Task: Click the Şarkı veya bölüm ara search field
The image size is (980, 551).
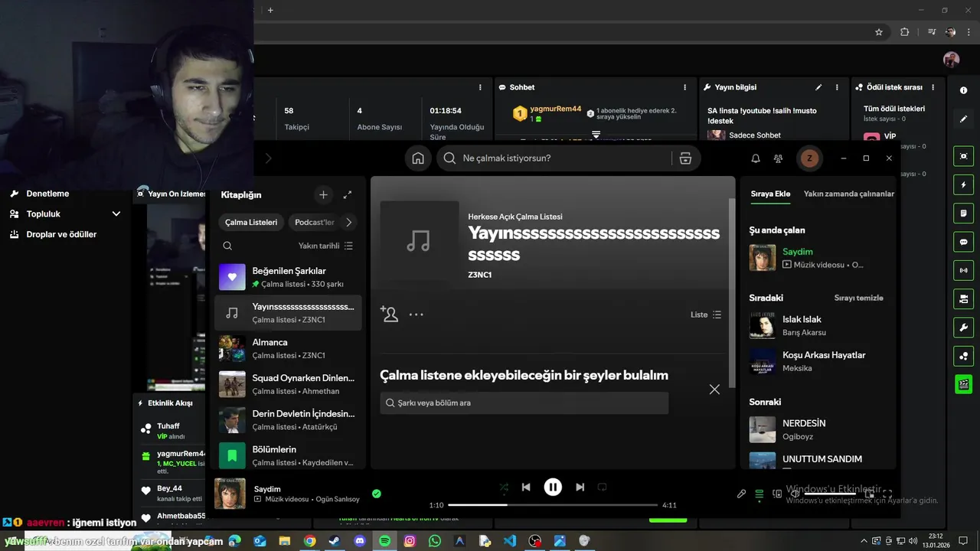Action: tap(524, 403)
